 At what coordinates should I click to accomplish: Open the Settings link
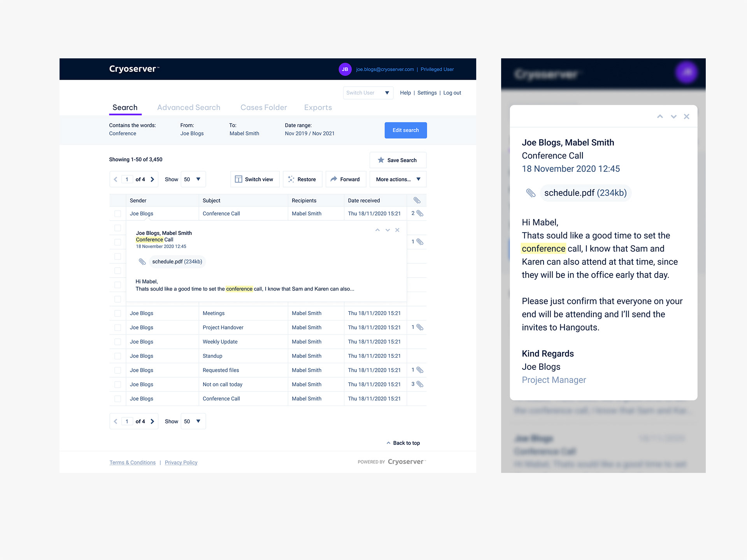(427, 93)
